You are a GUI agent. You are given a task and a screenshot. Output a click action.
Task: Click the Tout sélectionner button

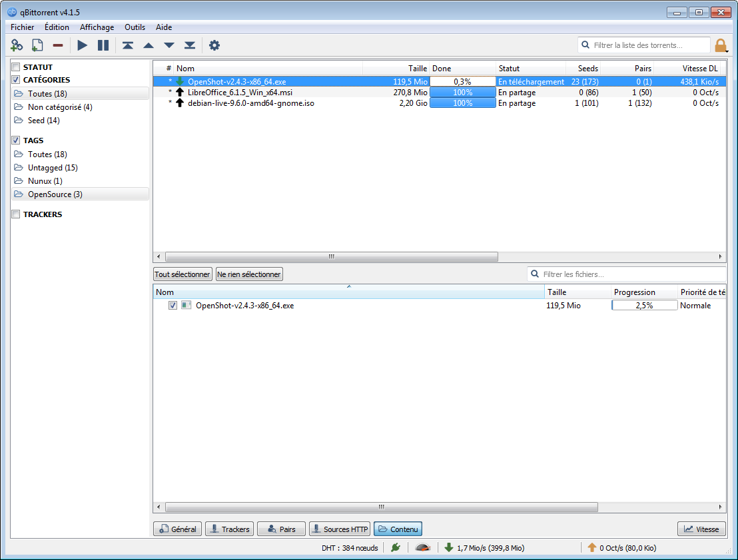(183, 274)
